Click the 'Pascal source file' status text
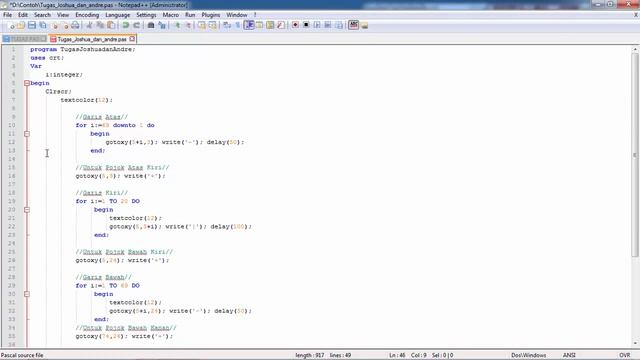This screenshot has width=640, height=360. click(22, 355)
